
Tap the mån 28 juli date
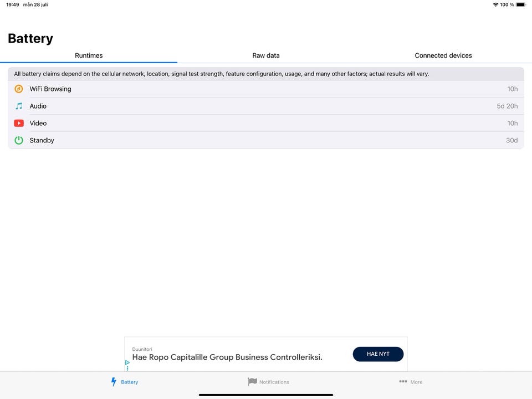click(x=35, y=4)
